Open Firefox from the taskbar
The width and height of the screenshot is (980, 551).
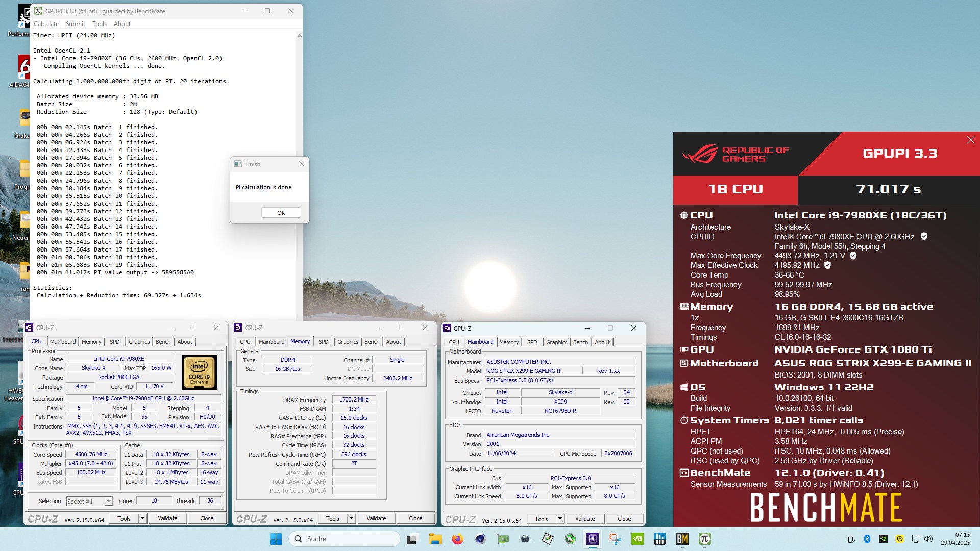[x=457, y=539]
